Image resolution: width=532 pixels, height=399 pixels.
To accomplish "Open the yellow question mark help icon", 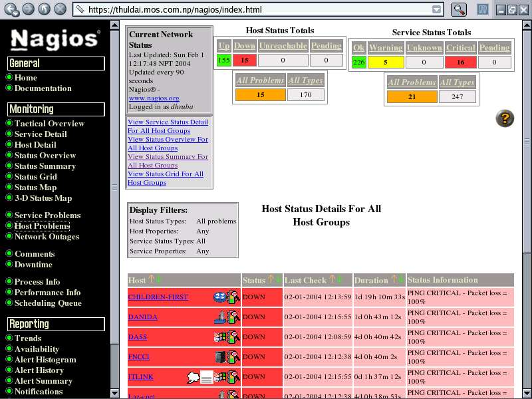I will (505, 118).
